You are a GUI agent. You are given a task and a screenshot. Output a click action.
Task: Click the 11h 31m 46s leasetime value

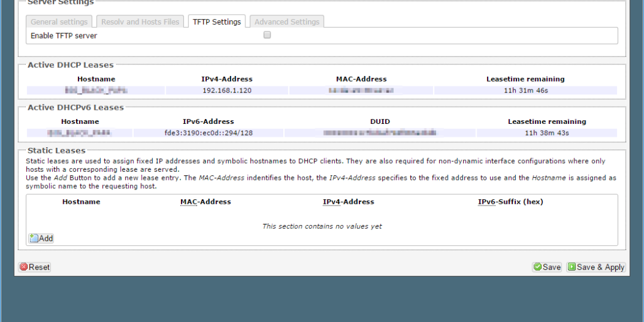(525, 91)
